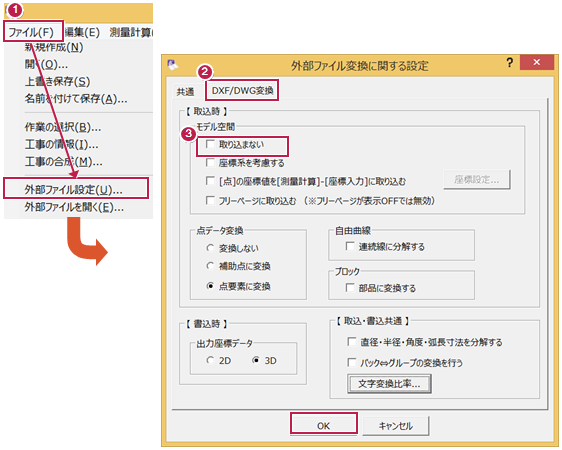Check フリーページに取り込む option
562x450 pixels.
pyautogui.click(x=210, y=200)
